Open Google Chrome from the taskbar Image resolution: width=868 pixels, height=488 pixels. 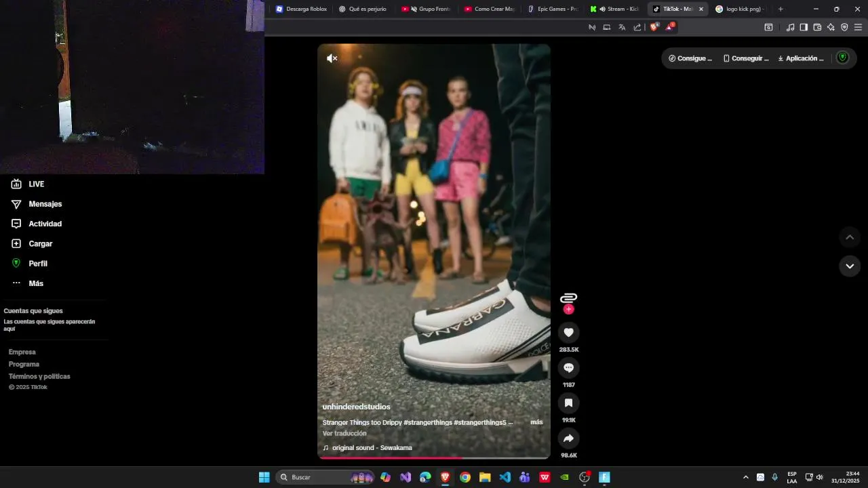465,477
